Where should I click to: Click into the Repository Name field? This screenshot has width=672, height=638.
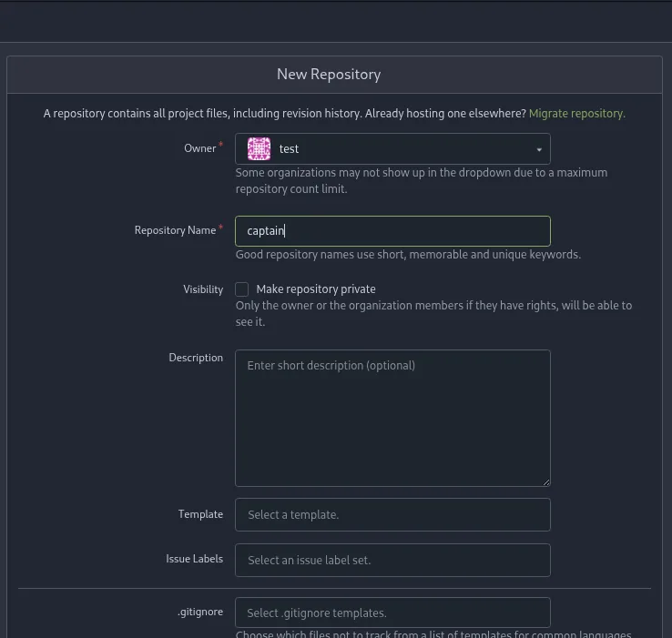pos(392,231)
